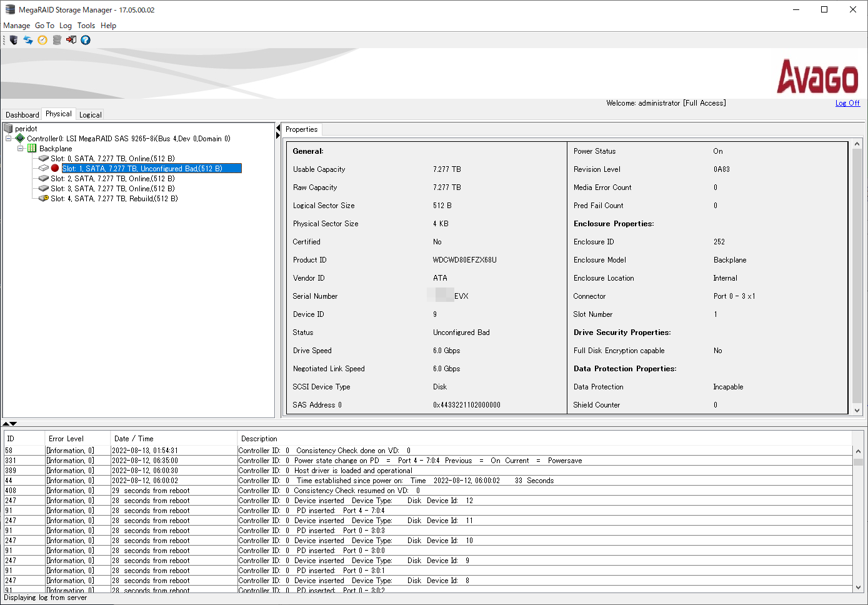
Task: Click the down arrow on the log pane splitter
Action: pyautogui.click(x=14, y=424)
